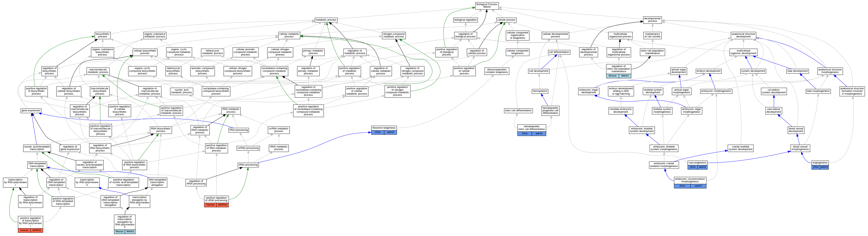Select the hemopoiesis node

pyautogui.click(x=540, y=91)
